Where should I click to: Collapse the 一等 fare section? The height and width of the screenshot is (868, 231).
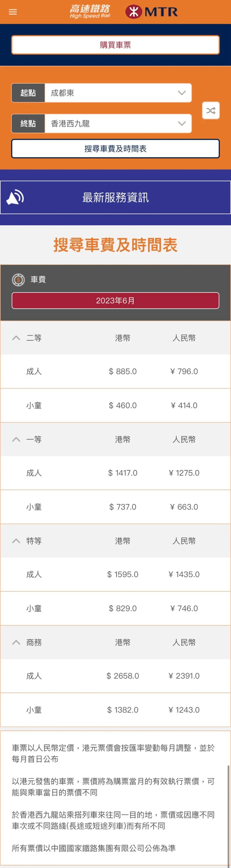[16, 439]
